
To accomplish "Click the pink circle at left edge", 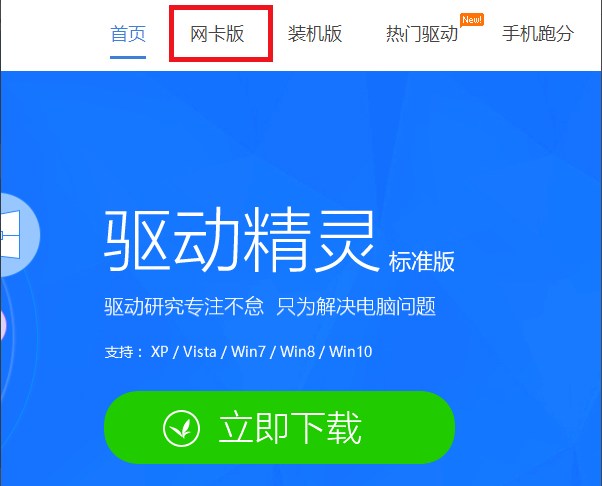I will [2, 326].
